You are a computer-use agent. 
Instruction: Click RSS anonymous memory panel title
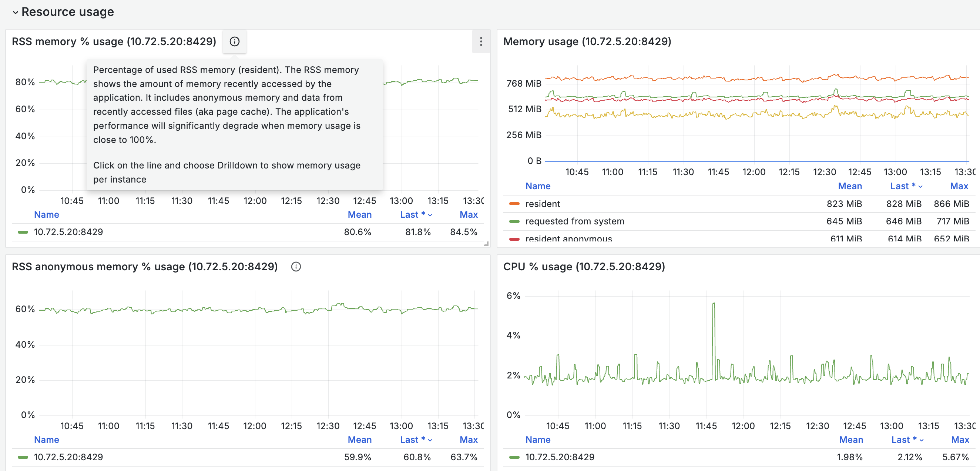[145, 267]
